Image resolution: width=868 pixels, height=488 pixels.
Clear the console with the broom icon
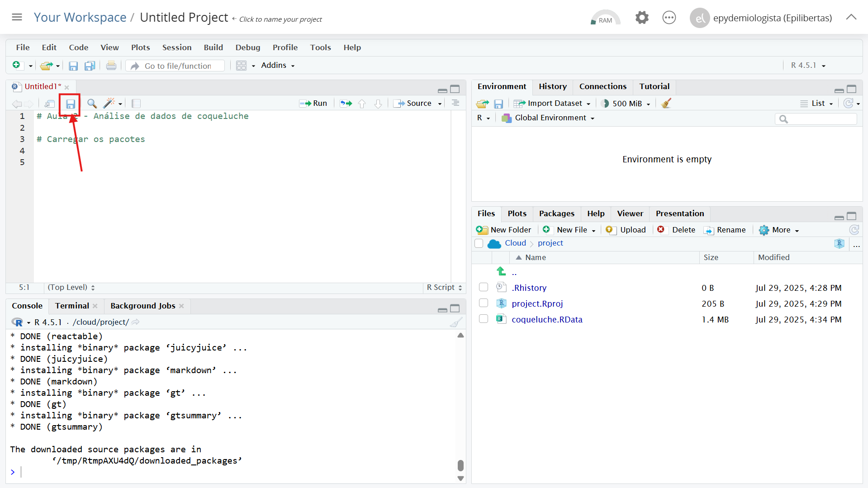coord(456,322)
